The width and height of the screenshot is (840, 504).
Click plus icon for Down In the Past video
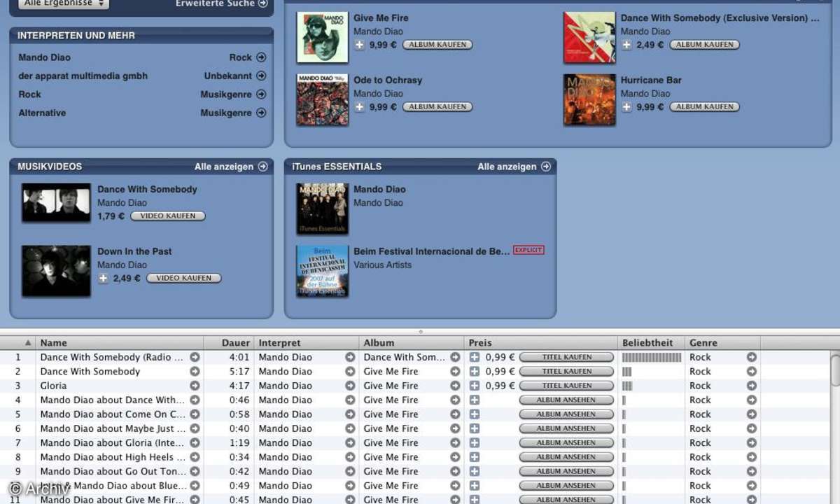[x=104, y=279]
